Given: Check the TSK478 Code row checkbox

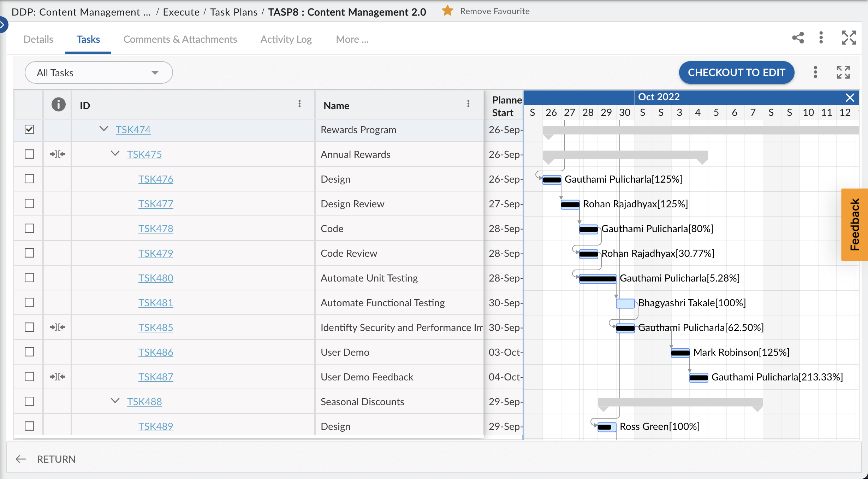Looking at the screenshot, I should tap(29, 229).
